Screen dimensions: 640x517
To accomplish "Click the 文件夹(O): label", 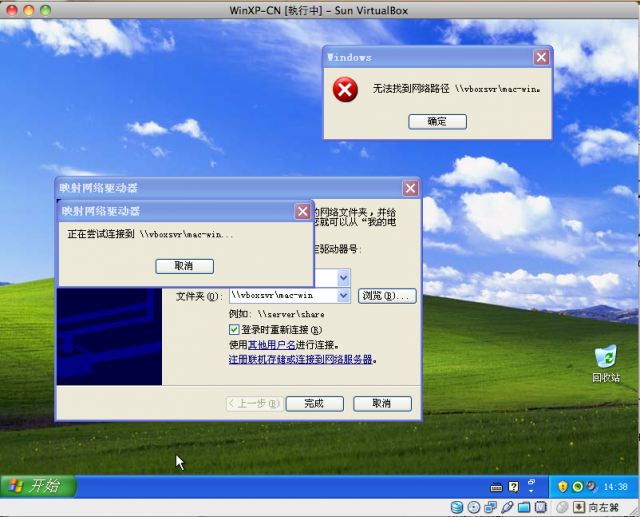I will (x=199, y=296).
